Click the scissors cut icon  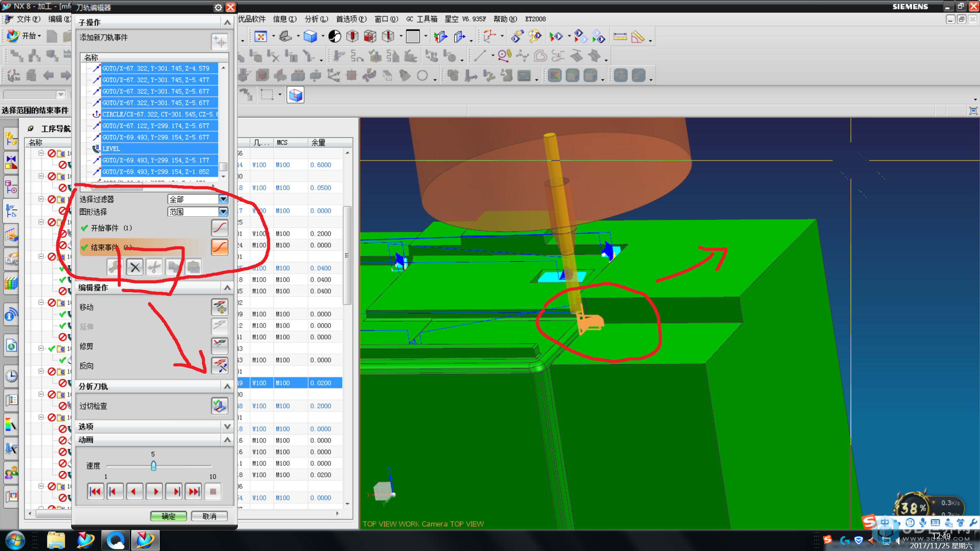coord(154,267)
